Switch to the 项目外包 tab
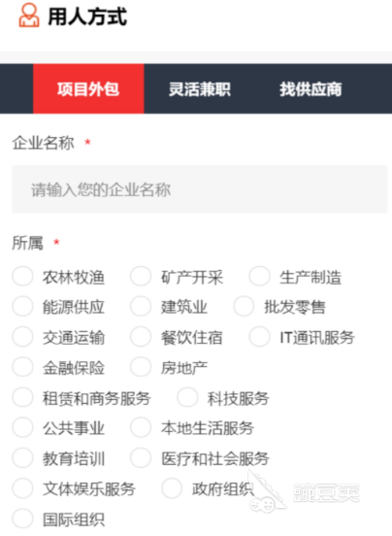This screenshot has width=392, height=536. (88, 89)
